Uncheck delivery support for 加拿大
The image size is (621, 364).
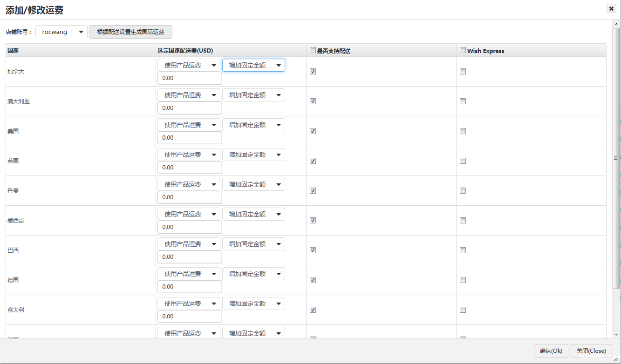tap(313, 72)
